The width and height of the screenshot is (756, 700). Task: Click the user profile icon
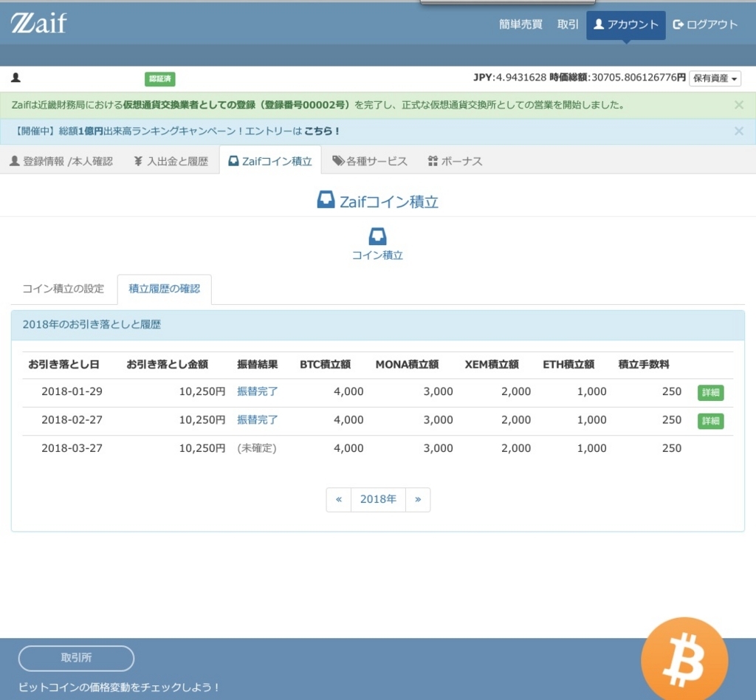click(16, 78)
